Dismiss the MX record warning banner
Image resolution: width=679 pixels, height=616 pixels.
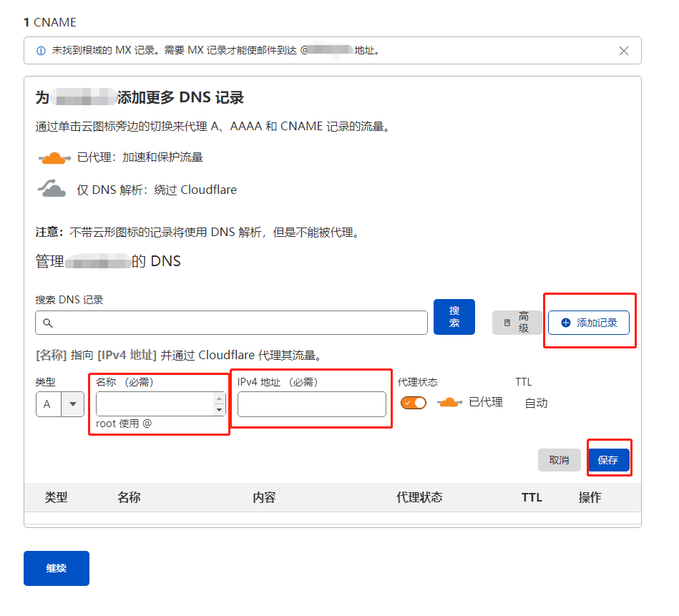[x=624, y=51]
